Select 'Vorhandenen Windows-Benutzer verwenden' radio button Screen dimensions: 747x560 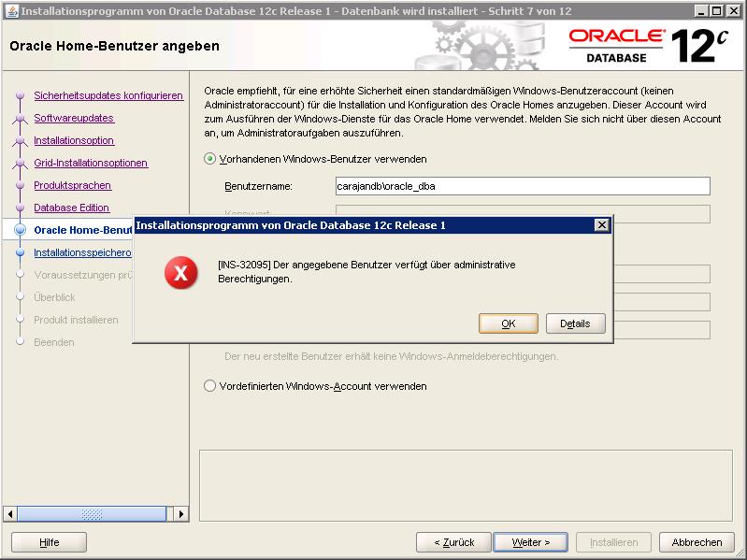click(x=209, y=159)
